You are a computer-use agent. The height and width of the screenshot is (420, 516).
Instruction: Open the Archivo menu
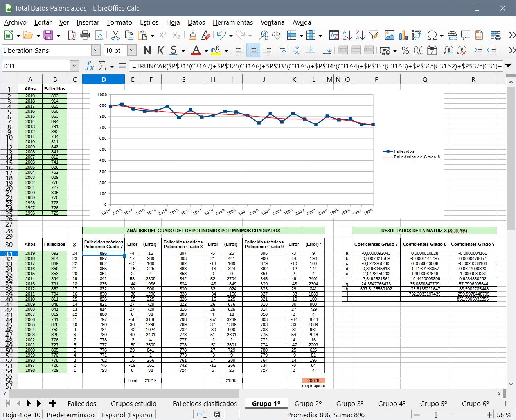(15, 22)
